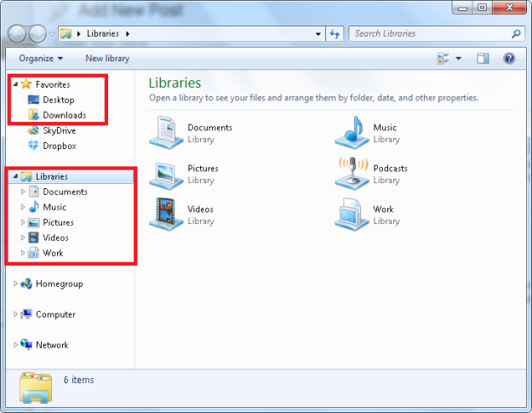Open the Help question mark icon
Viewport: 532px width, 413px height.
tap(509, 59)
